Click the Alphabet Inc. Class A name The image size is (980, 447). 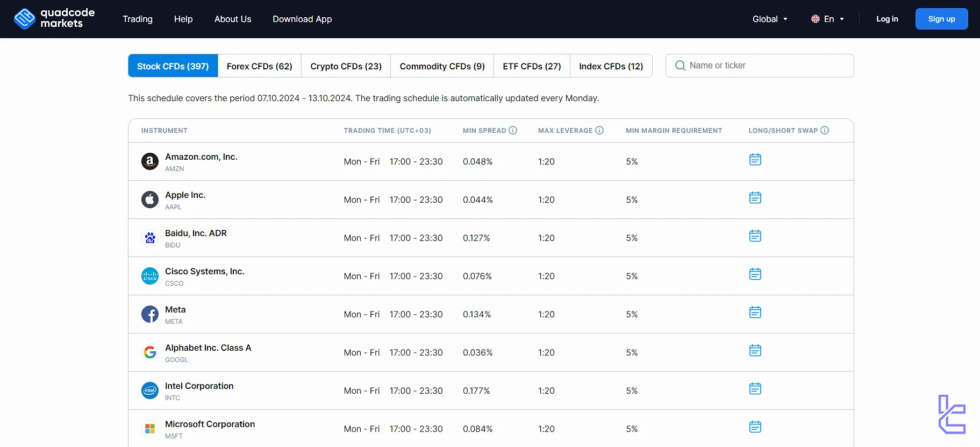[x=208, y=347]
